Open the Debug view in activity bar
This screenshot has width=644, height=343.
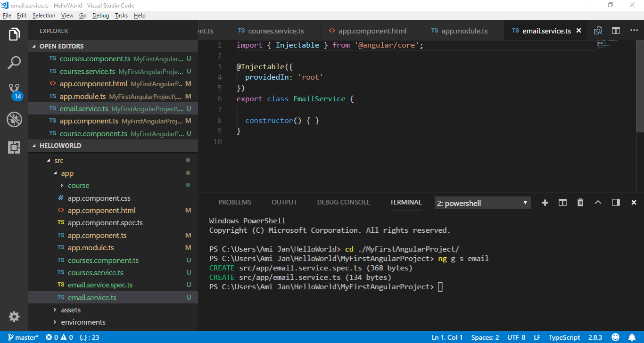click(14, 119)
